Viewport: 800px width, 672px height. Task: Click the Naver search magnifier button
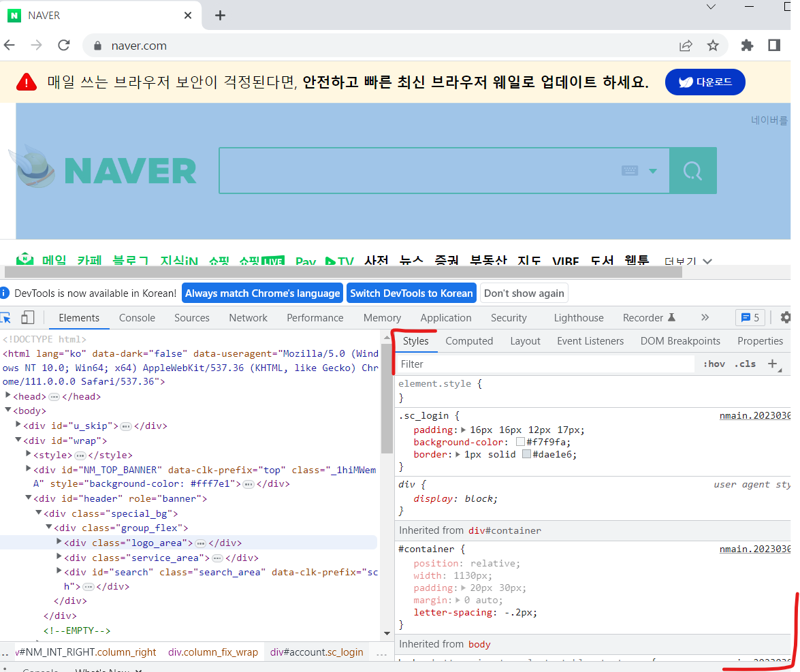coord(693,170)
